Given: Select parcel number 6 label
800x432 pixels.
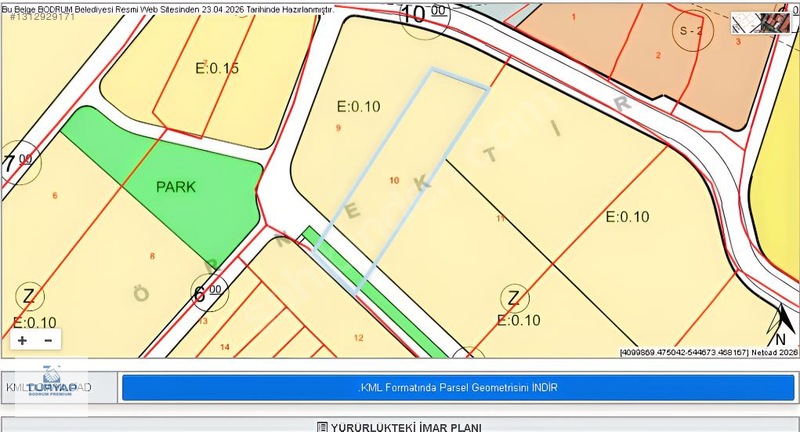Looking at the screenshot, I should [x=55, y=195].
